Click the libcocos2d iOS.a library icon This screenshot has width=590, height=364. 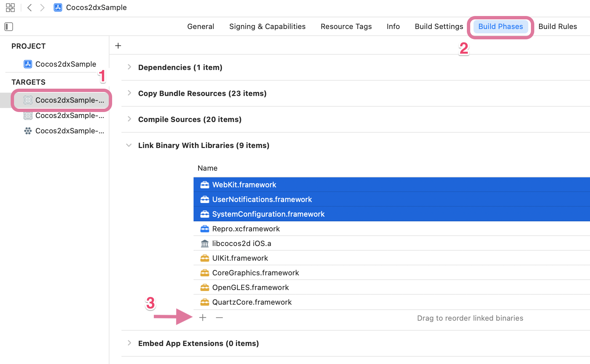click(205, 243)
